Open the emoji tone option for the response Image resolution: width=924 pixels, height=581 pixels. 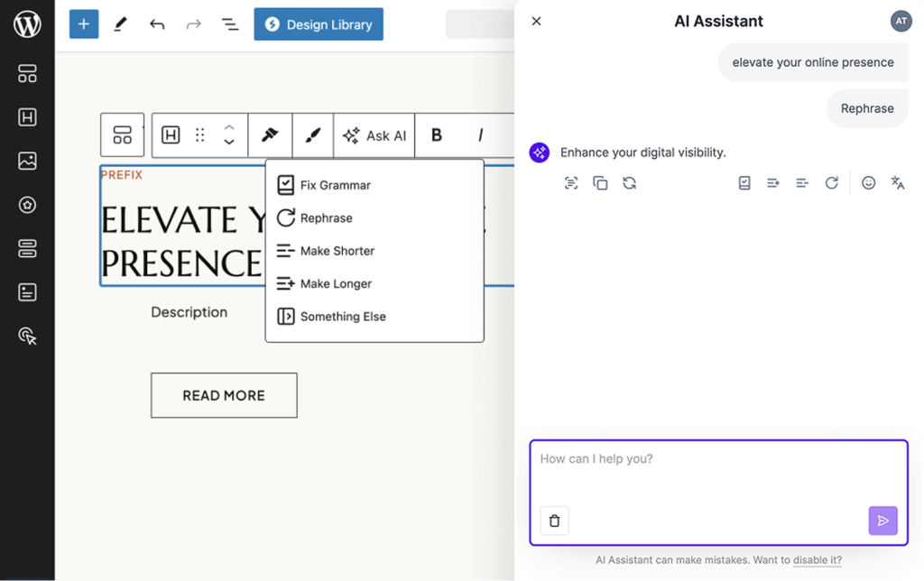coord(868,182)
